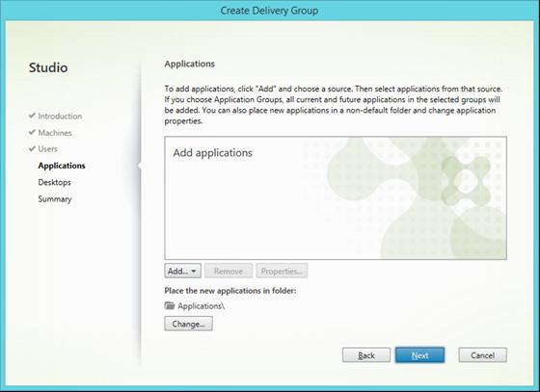Go to the Introduction step
The image size is (540, 392).
(60, 117)
